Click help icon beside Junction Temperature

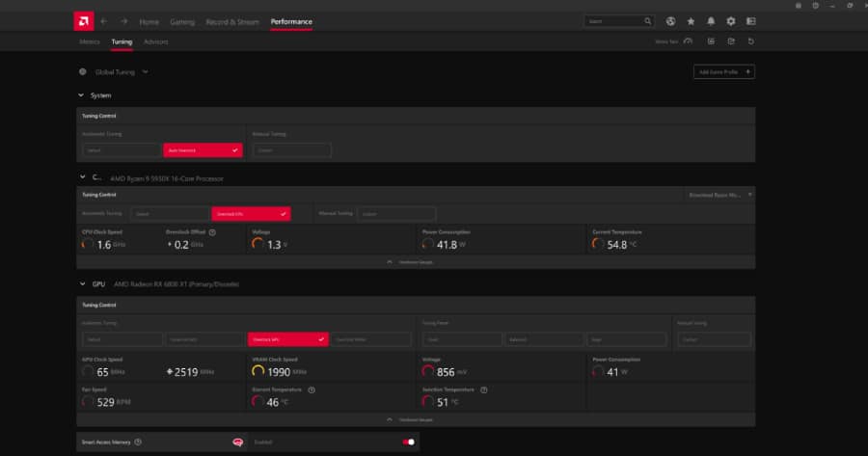[x=483, y=389]
